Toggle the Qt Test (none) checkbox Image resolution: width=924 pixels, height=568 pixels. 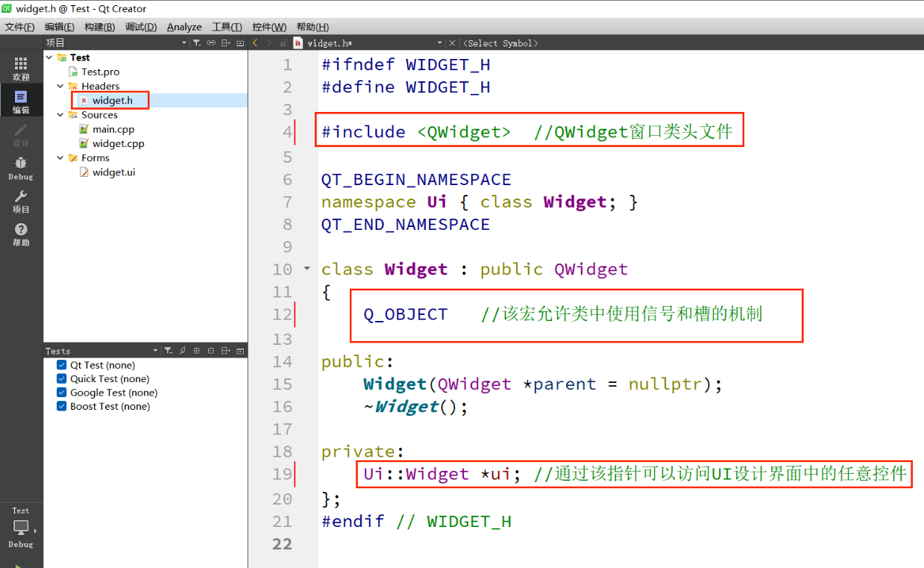point(62,365)
